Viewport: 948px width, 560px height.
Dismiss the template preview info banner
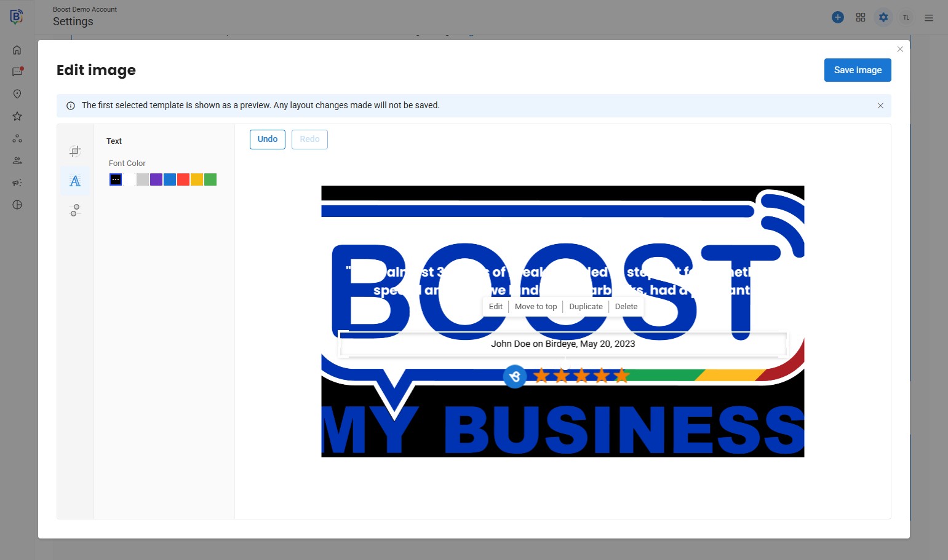click(x=880, y=106)
